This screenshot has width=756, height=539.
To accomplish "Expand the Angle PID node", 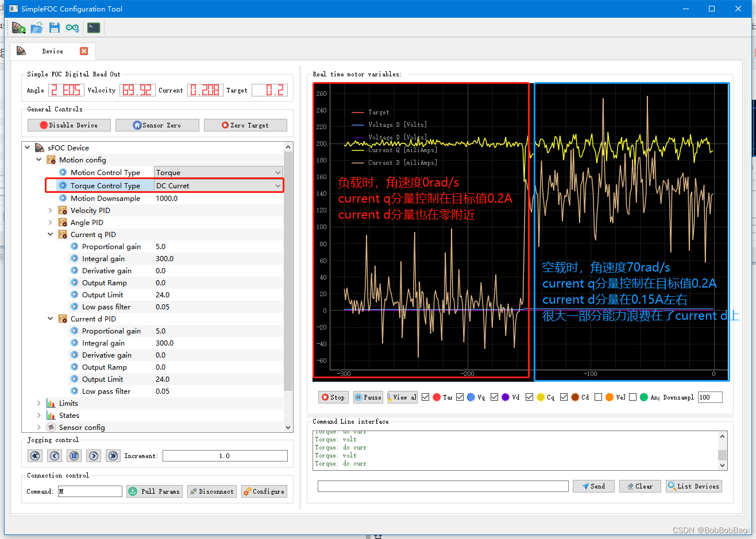I will (51, 223).
